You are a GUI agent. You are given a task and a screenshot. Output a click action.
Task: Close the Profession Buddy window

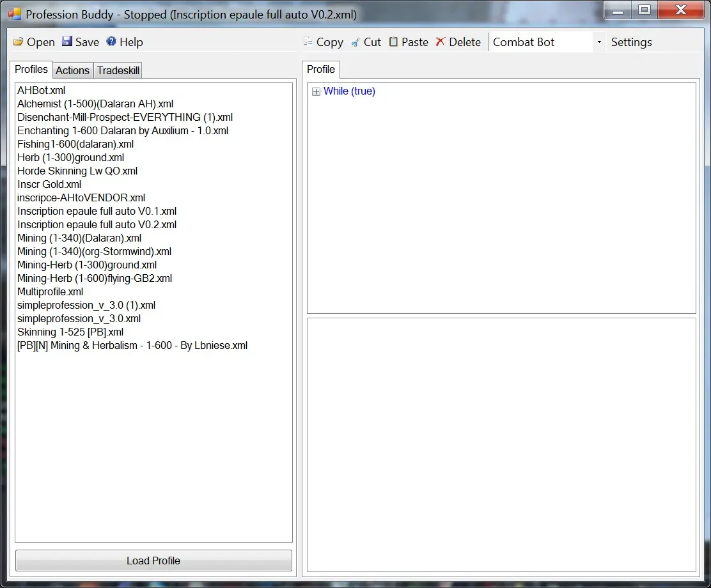[x=680, y=10]
